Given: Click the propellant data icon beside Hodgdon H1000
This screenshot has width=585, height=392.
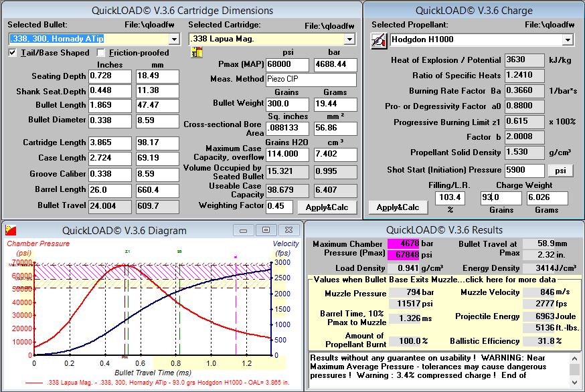Looking at the screenshot, I should [379, 40].
